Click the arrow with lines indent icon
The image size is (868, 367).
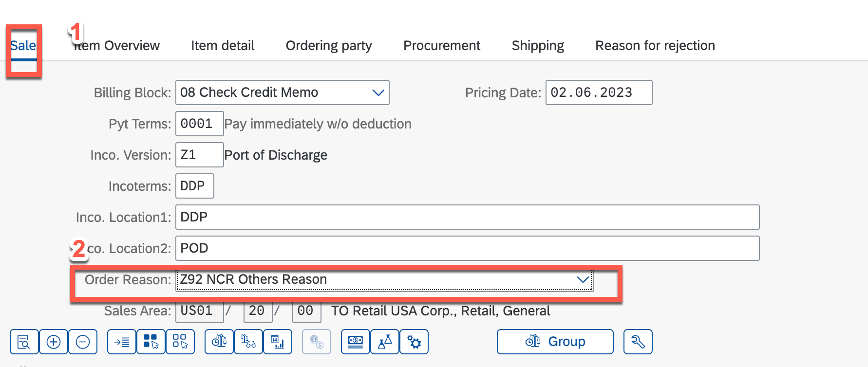(122, 342)
